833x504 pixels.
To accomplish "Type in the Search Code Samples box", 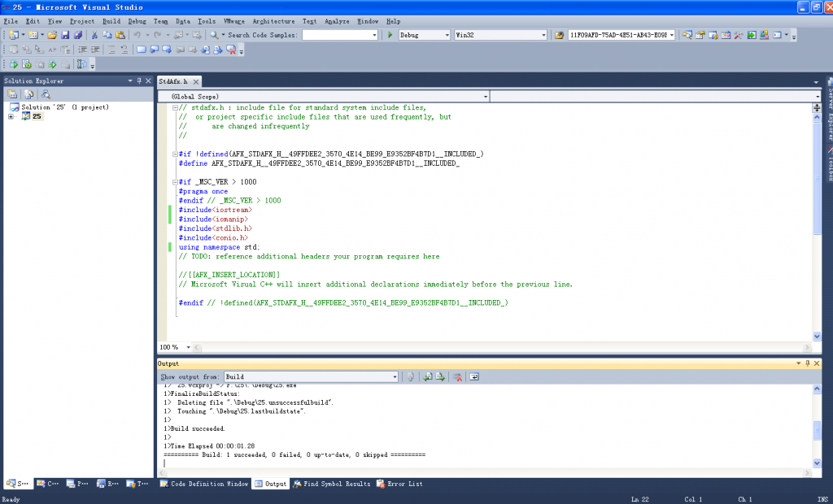I will [x=338, y=35].
